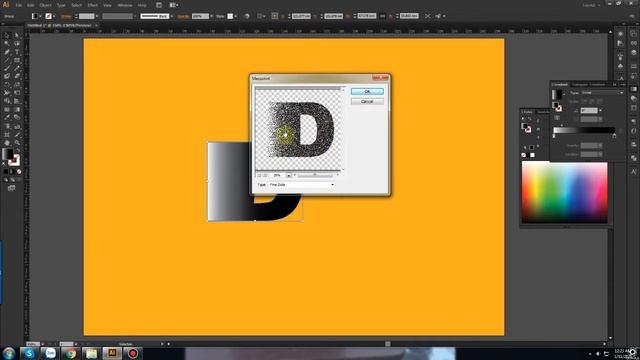
Task: Select the Eraser tool
Action: 17,76
